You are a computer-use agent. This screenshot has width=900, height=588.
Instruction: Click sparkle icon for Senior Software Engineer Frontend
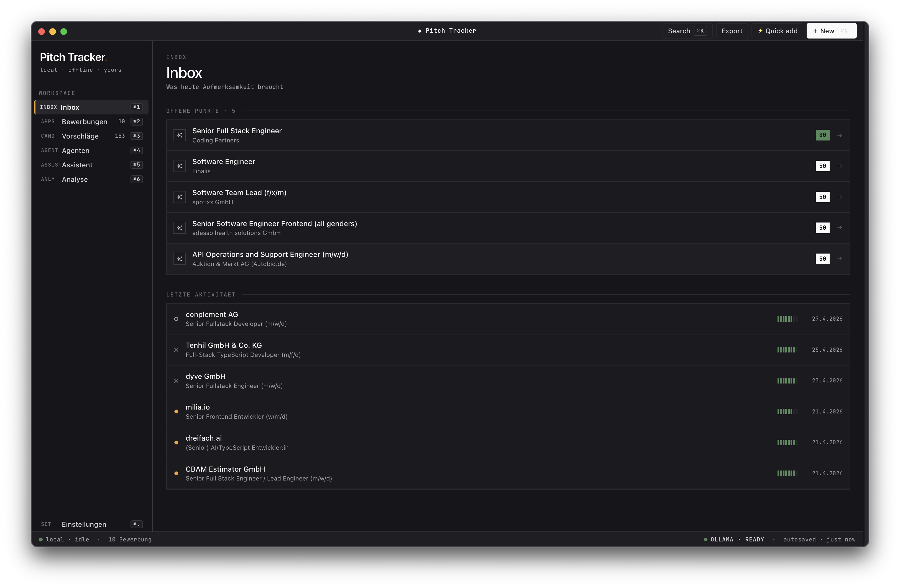coord(179,228)
